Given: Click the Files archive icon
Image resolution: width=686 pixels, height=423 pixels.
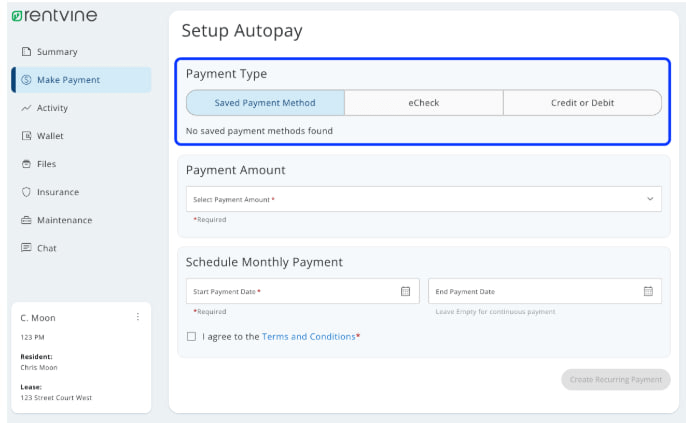Looking at the screenshot, I should tap(26, 164).
